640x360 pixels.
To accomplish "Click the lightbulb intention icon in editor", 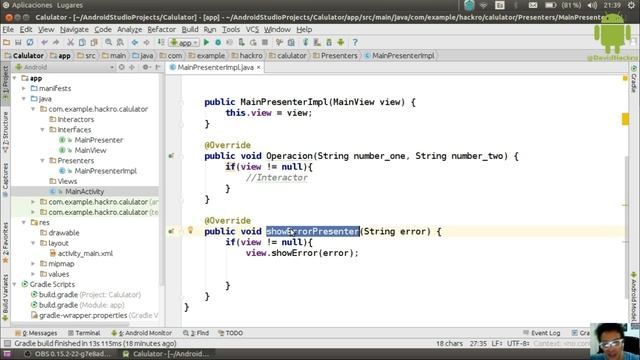I will click(190, 230).
